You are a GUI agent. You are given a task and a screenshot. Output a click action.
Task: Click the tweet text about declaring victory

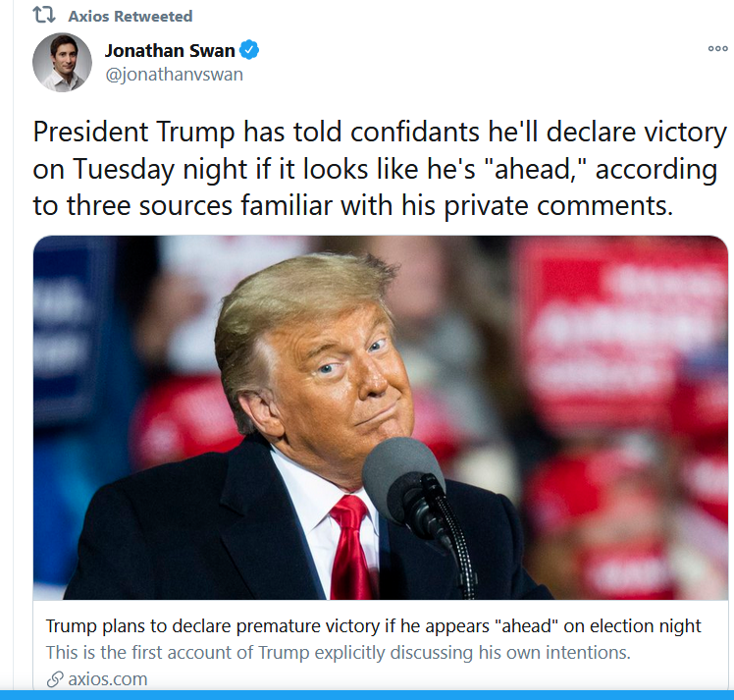[379, 169]
